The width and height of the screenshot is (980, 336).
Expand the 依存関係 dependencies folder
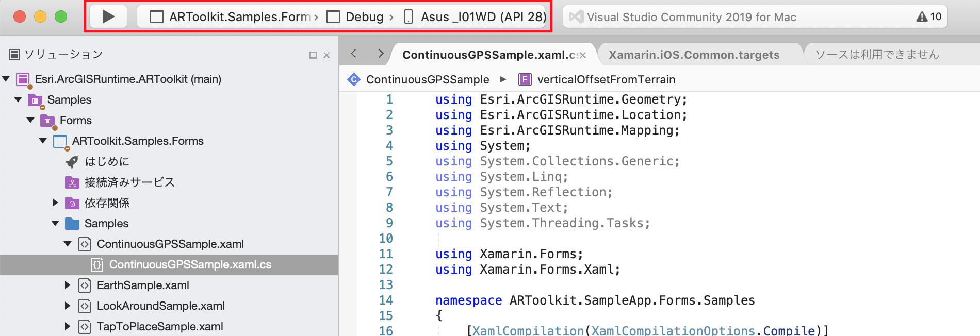click(x=55, y=203)
